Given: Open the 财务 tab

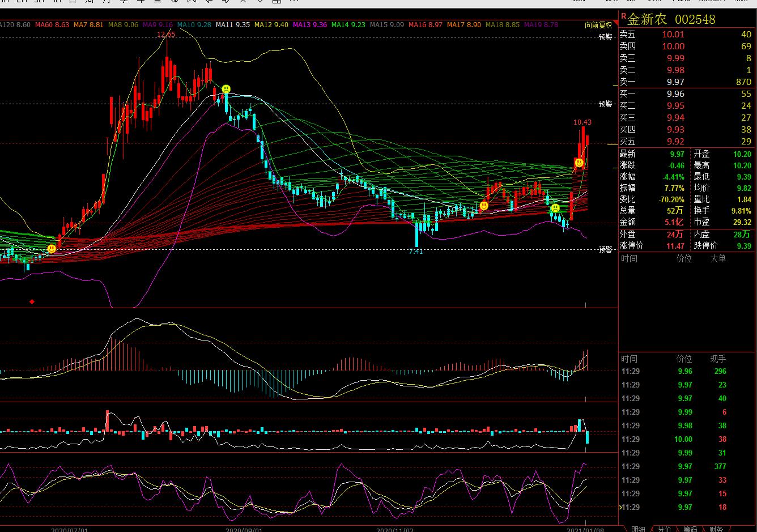Looking at the screenshot, I should click(x=716, y=529).
